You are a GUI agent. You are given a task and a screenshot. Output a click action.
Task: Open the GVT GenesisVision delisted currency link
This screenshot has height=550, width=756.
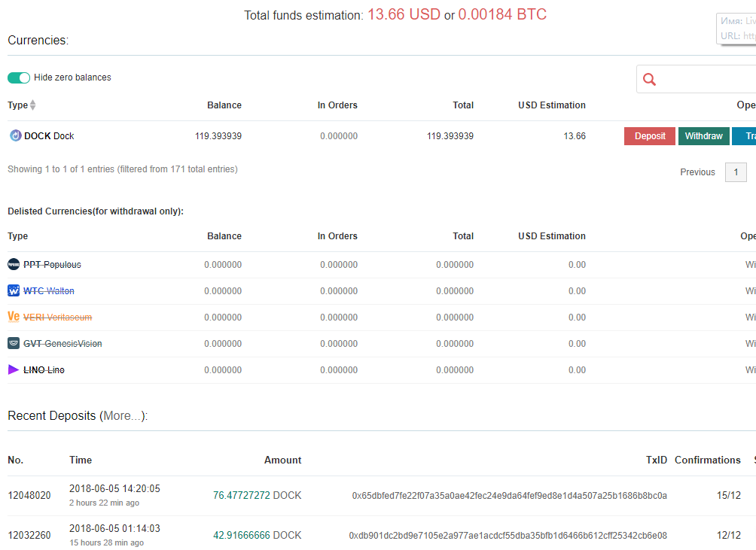tap(62, 344)
